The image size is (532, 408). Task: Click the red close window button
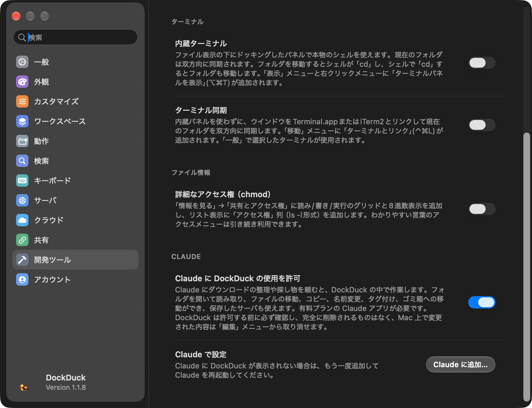tap(16, 16)
